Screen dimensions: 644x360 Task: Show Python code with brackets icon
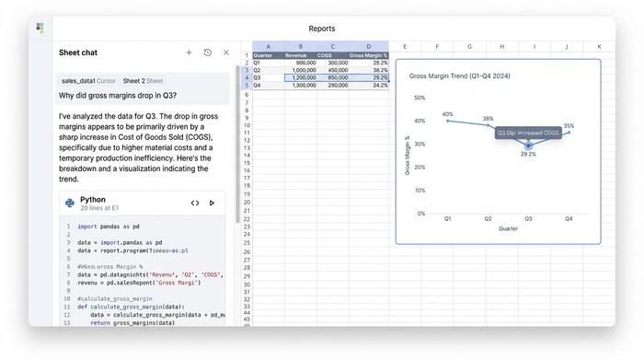195,203
